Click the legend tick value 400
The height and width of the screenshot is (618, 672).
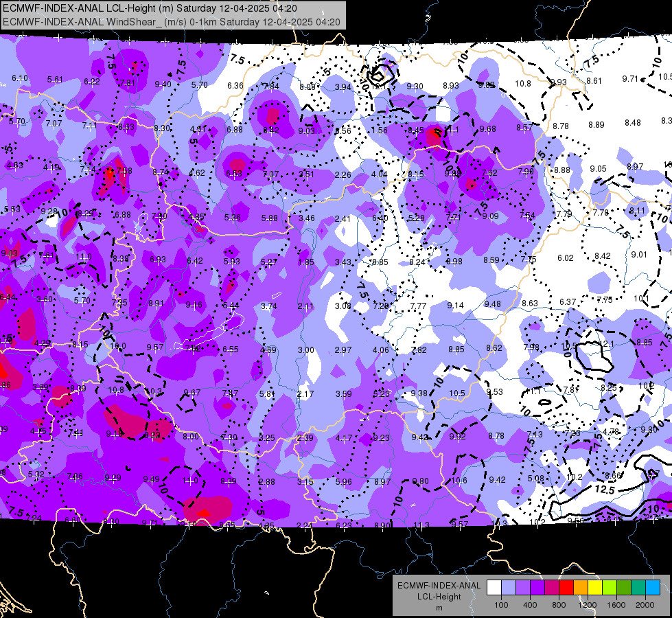click(x=530, y=605)
